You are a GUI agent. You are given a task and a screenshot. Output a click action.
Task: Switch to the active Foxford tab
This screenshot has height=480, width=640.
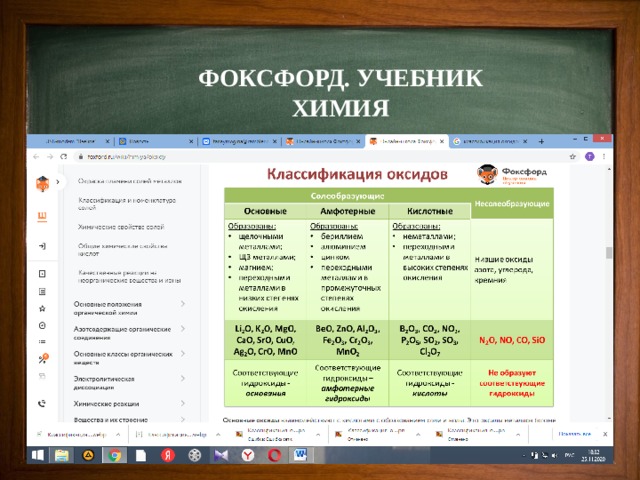pos(406,142)
